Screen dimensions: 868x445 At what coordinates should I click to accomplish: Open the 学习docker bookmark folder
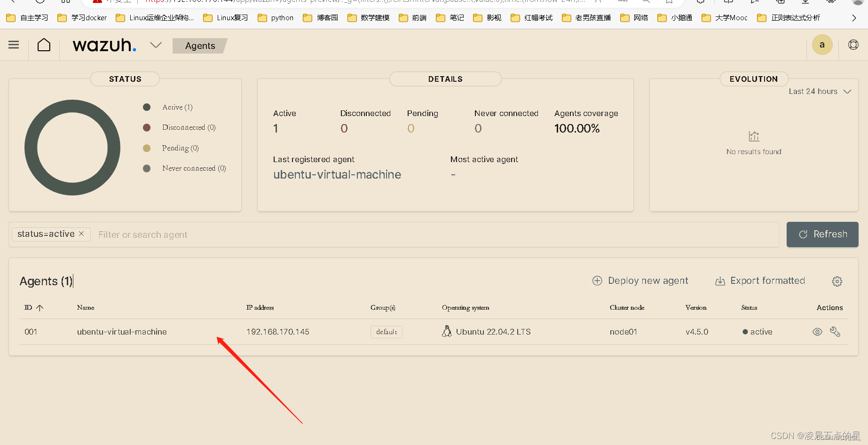coord(82,18)
